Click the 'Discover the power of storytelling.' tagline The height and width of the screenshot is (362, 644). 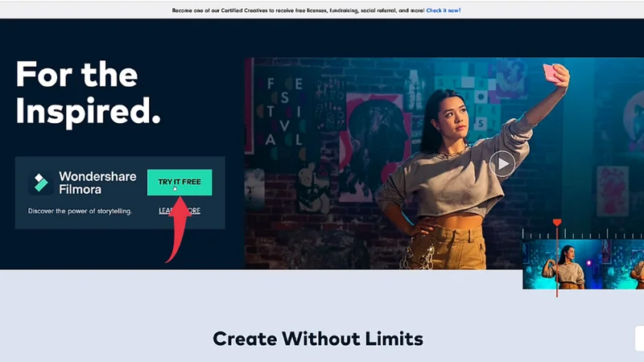80,211
